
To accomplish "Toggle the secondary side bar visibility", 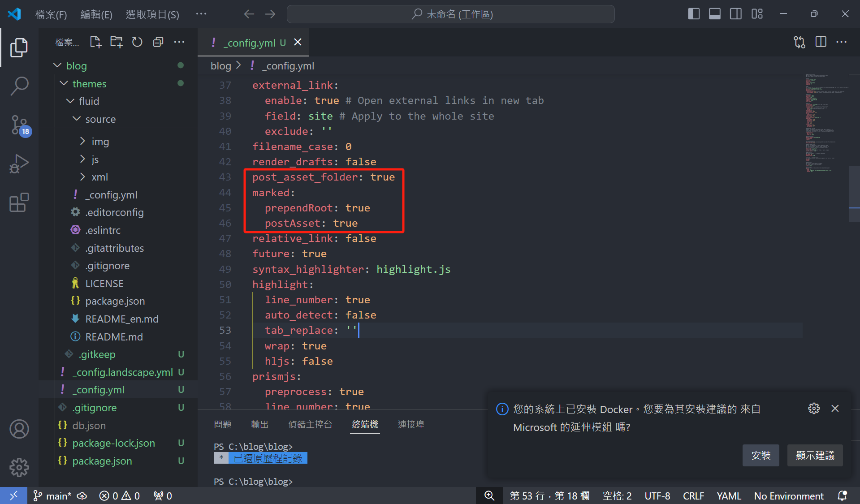I will coord(736,14).
